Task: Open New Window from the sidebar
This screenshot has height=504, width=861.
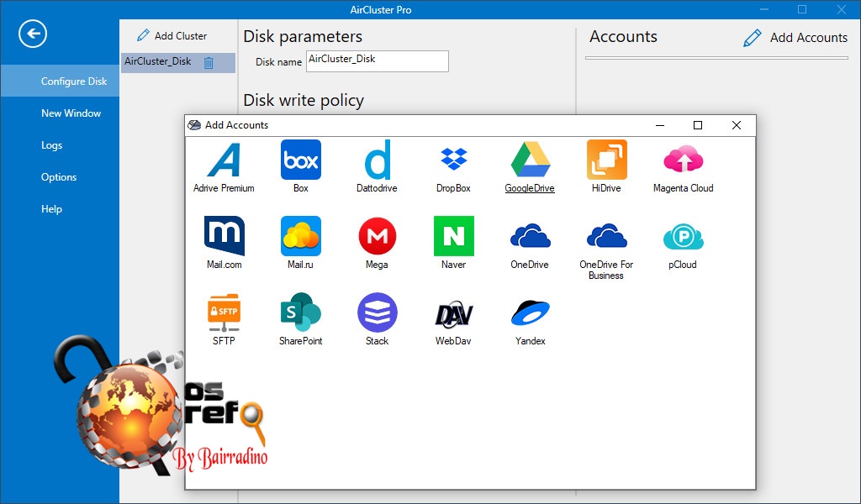Action: tap(71, 113)
